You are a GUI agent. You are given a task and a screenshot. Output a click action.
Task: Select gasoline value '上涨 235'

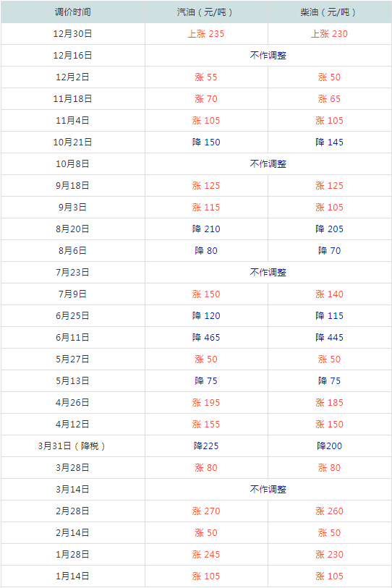pyautogui.click(x=206, y=34)
